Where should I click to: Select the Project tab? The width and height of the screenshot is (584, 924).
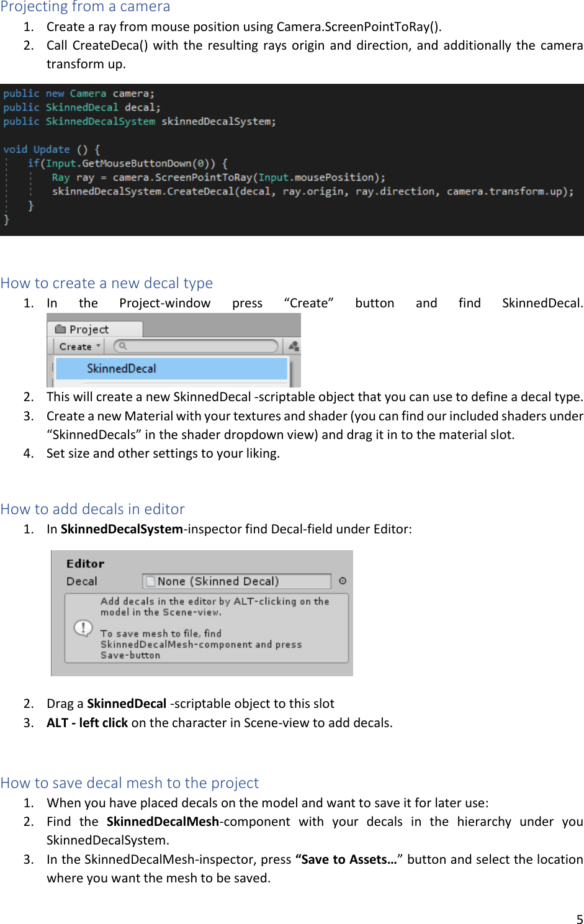(95, 329)
